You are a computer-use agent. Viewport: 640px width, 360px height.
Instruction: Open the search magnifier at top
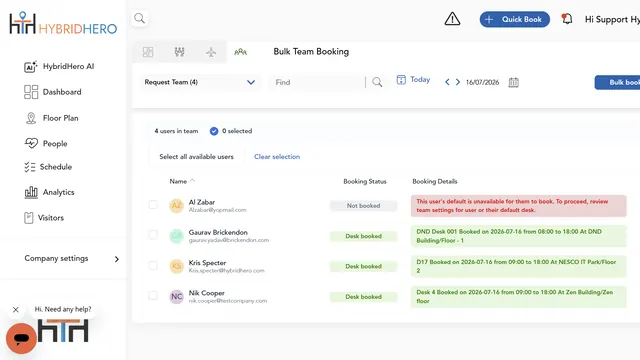click(x=140, y=18)
